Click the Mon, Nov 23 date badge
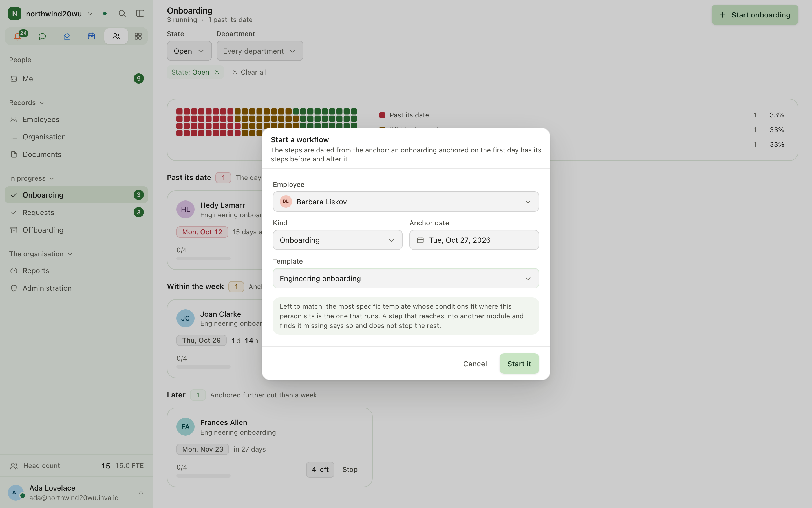 coord(203,449)
